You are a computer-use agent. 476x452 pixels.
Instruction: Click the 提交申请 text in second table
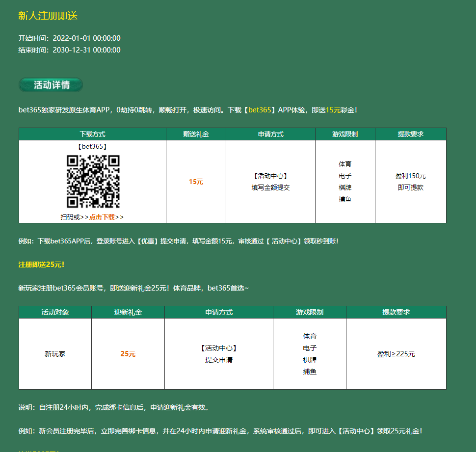(219, 360)
